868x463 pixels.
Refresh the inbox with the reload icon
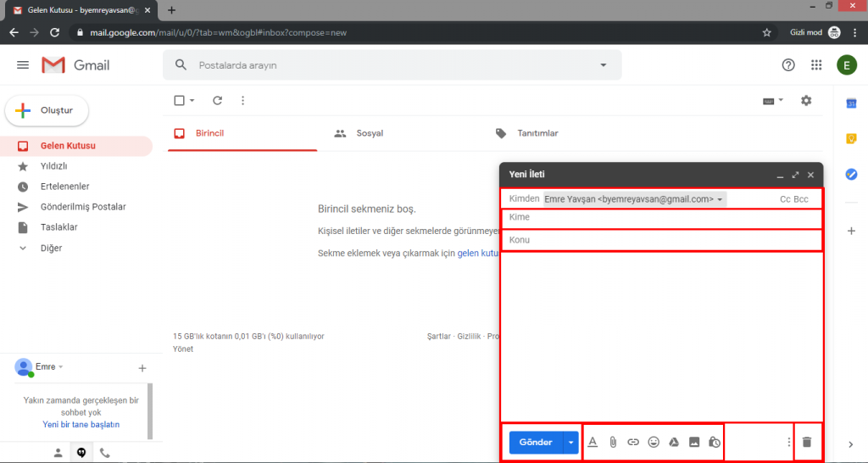(217, 100)
